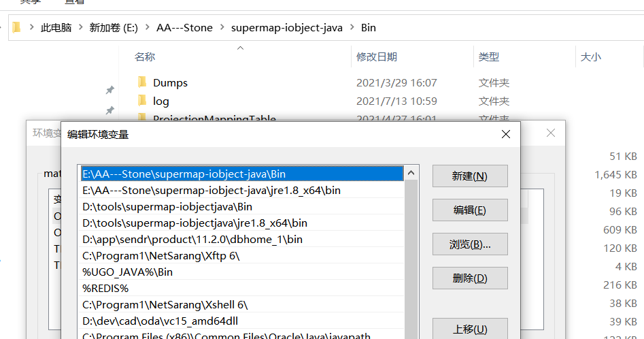Select the D:\tools\supermap-iobjectjava\Bin entry

point(241,207)
